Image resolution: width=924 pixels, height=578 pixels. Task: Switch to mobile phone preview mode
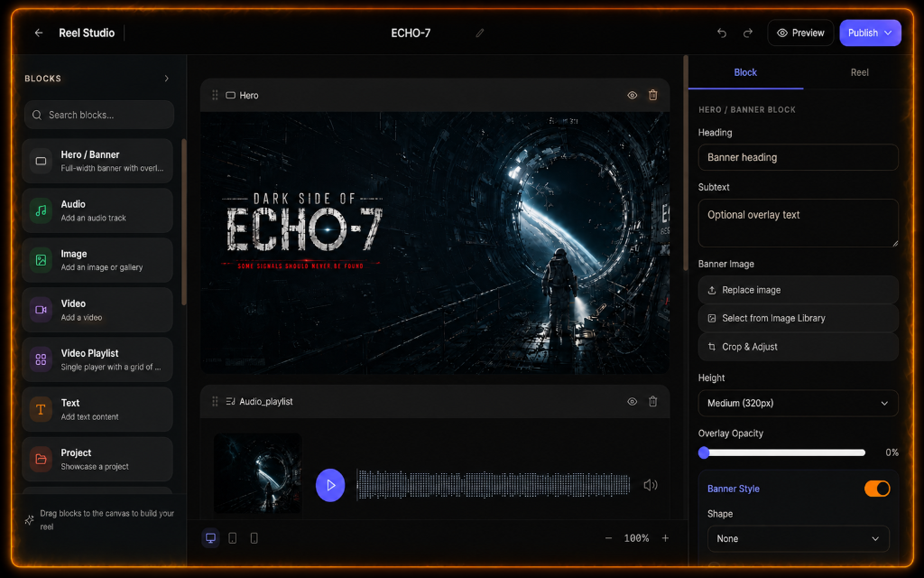tap(254, 538)
